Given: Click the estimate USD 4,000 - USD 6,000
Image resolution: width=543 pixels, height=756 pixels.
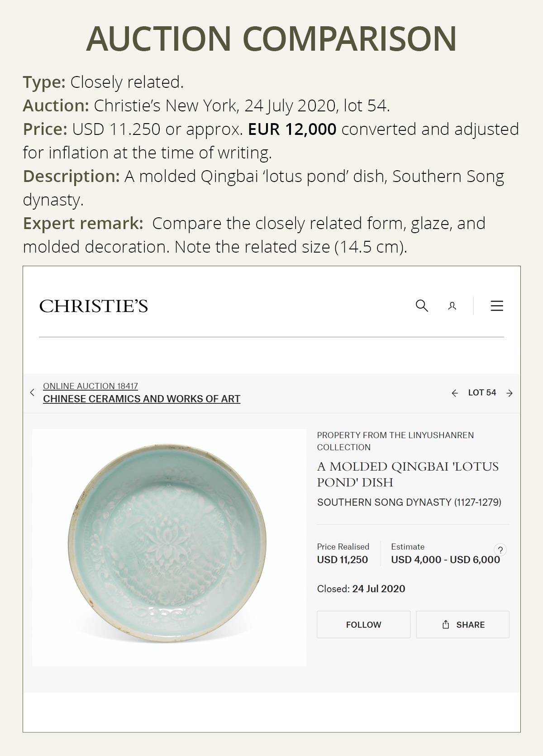Looking at the screenshot, I should (445, 560).
